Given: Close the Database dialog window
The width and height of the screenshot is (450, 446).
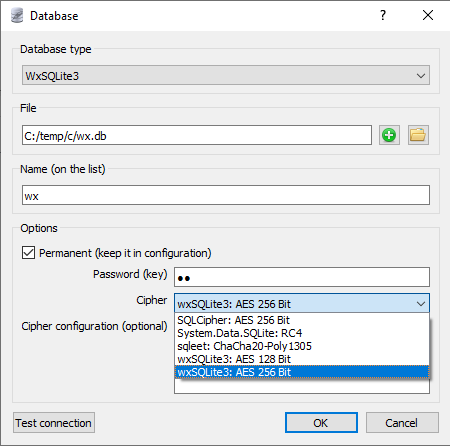Looking at the screenshot, I should 428,15.
